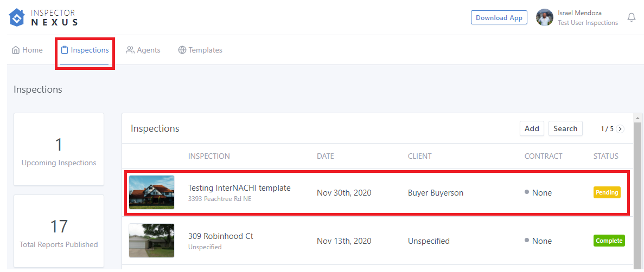The width and height of the screenshot is (644, 272).
Task: Click the yellow Pending status badge
Action: click(x=607, y=192)
